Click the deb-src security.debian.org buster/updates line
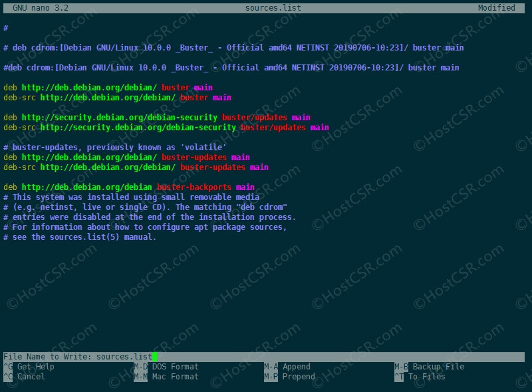The width and height of the screenshot is (532, 392). (x=166, y=128)
